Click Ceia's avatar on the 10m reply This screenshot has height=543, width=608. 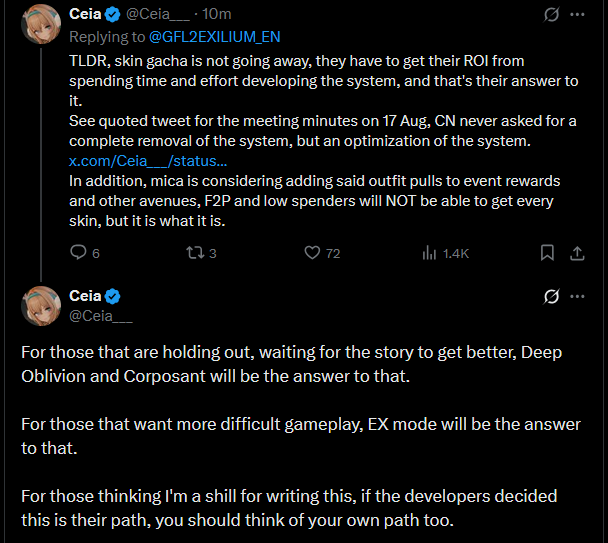pyautogui.click(x=42, y=24)
